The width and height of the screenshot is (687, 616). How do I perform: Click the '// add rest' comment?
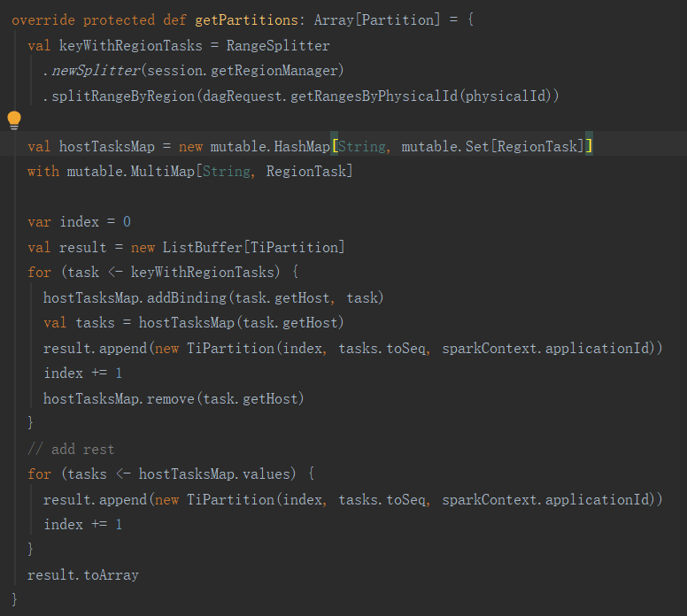pos(71,449)
